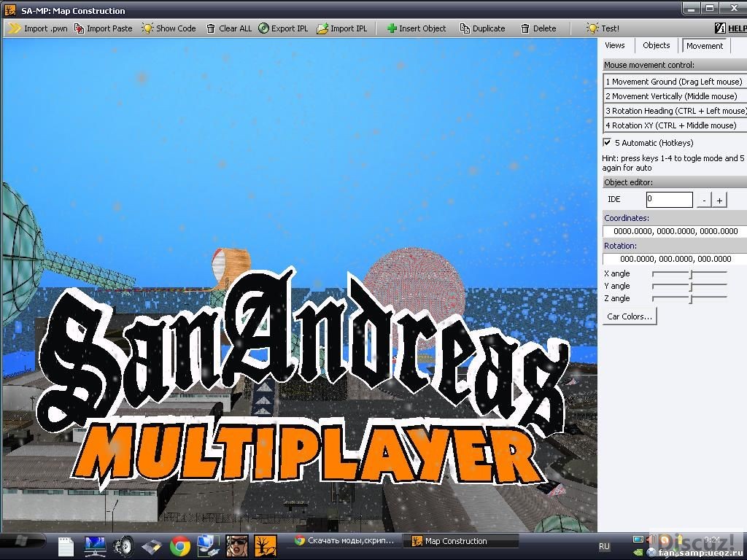
Task: Click the Export IPL disc icon
Action: (263, 28)
